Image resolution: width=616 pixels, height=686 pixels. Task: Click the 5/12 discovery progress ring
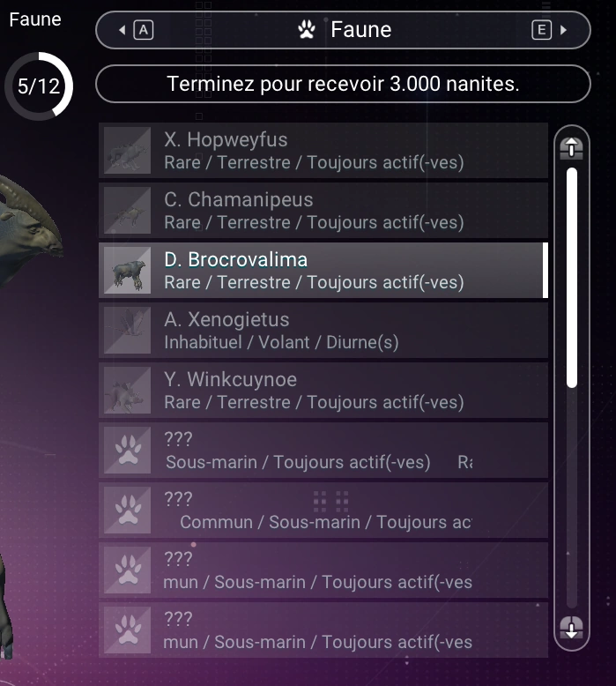(x=39, y=86)
